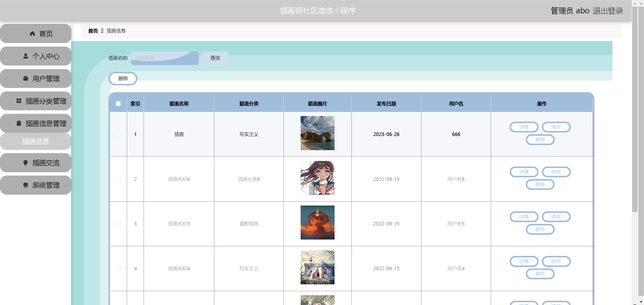The height and width of the screenshot is (305, 644).
Task: Click cell 摄影插画 in row 3
Action: (249, 224)
